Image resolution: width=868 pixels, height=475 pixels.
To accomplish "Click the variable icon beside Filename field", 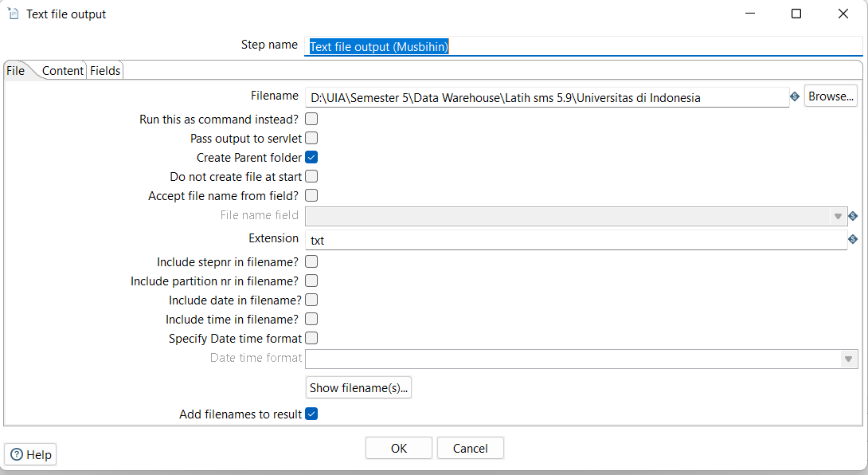I will (795, 96).
